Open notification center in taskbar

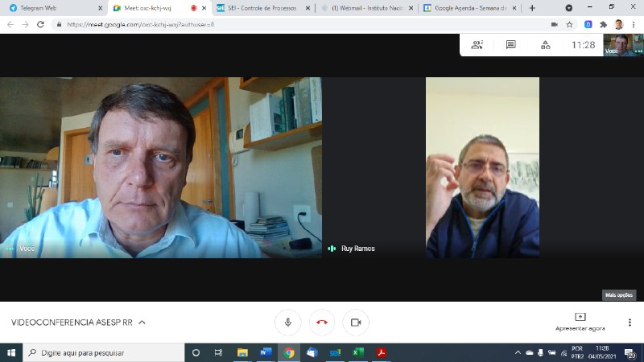(630, 353)
